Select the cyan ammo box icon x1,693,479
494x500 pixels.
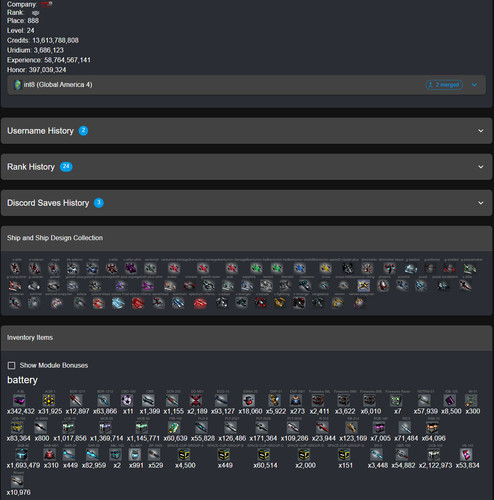coord(22,454)
